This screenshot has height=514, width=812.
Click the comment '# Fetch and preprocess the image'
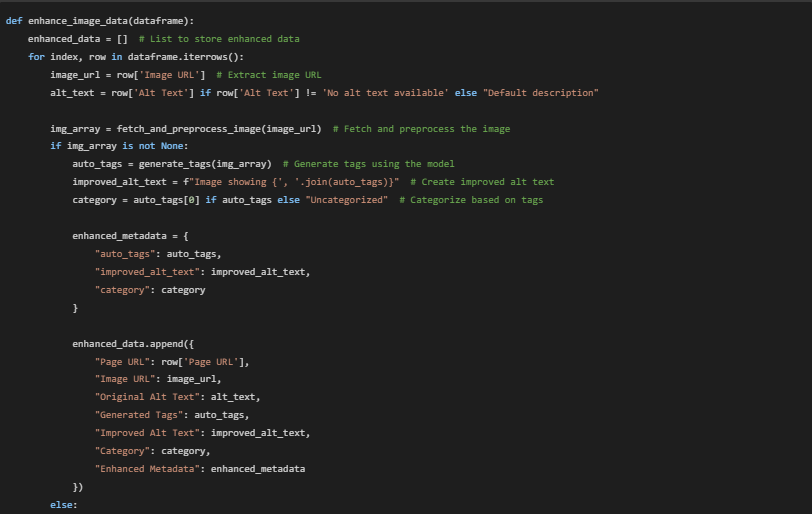pos(422,129)
